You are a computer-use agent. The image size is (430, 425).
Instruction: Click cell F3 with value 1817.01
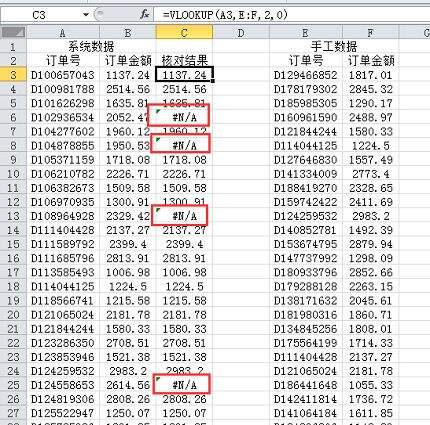coord(370,75)
